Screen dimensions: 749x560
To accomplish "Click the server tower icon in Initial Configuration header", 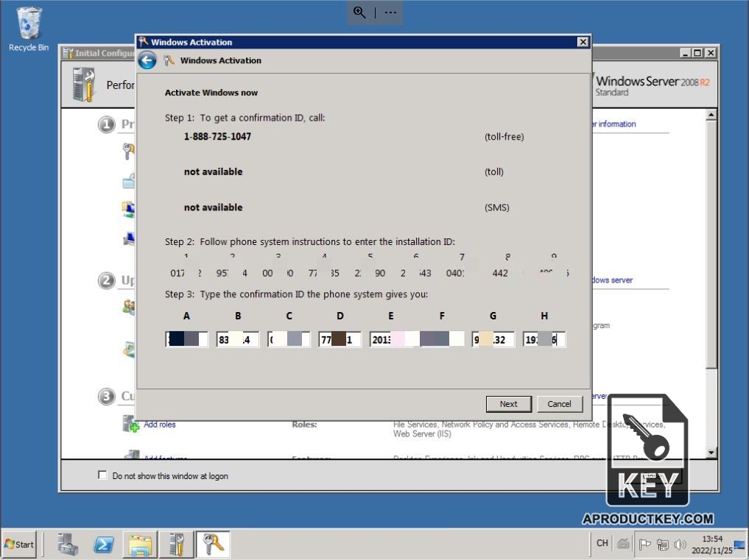I will 84,85.
